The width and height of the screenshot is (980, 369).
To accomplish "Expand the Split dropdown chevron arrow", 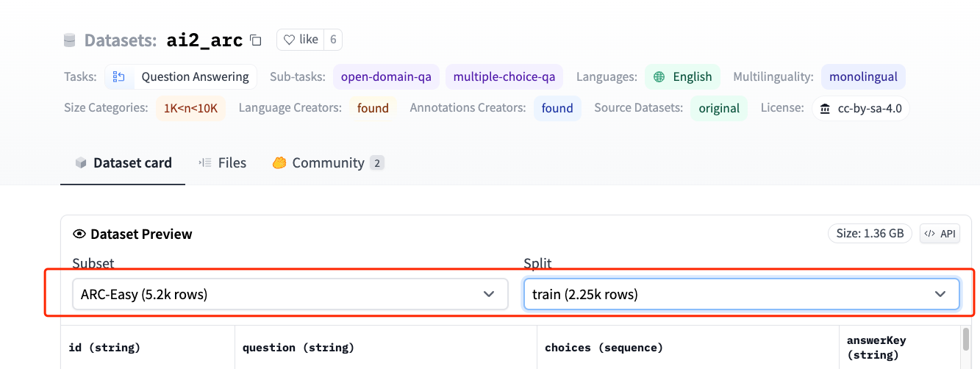I will [x=940, y=294].
